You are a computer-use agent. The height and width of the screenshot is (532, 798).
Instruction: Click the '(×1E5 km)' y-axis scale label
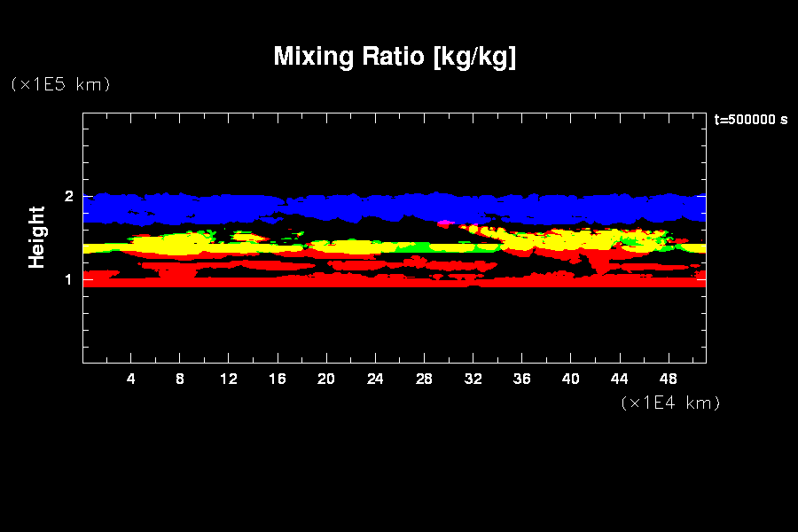60,84
